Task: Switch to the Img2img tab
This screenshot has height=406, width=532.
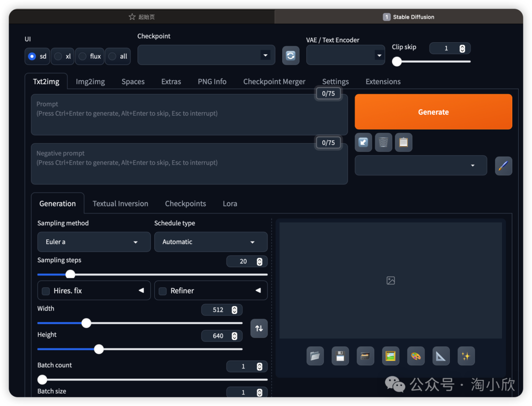Action: click(90, 81)
